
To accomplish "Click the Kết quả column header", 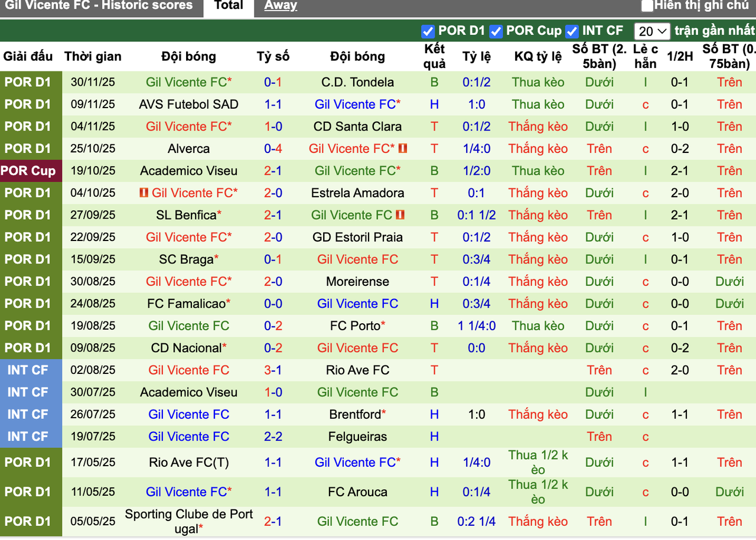I will 435,56.
